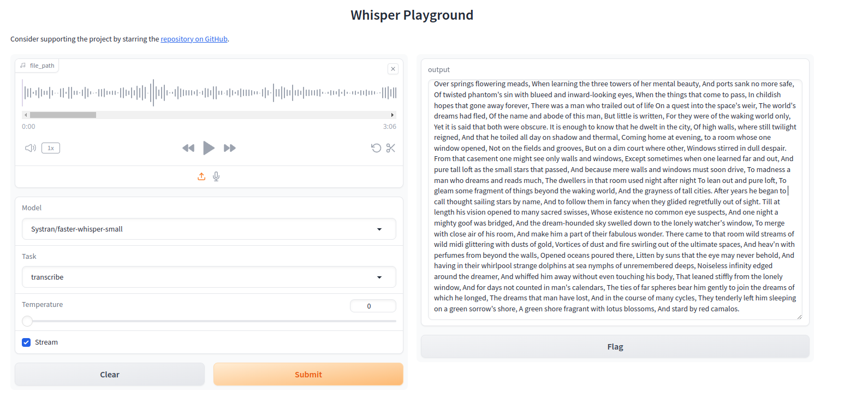
Task: Record from microphone icon
Action: 216,176
